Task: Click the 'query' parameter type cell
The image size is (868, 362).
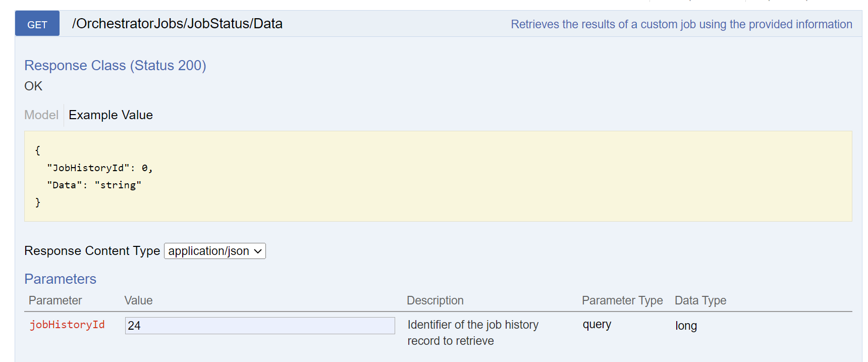Action: (596, 325)
